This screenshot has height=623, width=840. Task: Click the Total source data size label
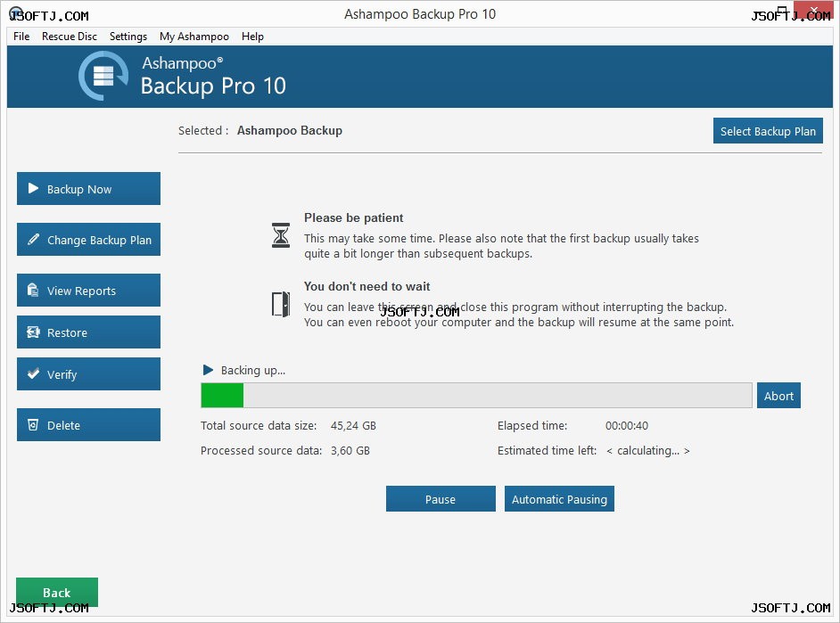[x=259, y=425]
